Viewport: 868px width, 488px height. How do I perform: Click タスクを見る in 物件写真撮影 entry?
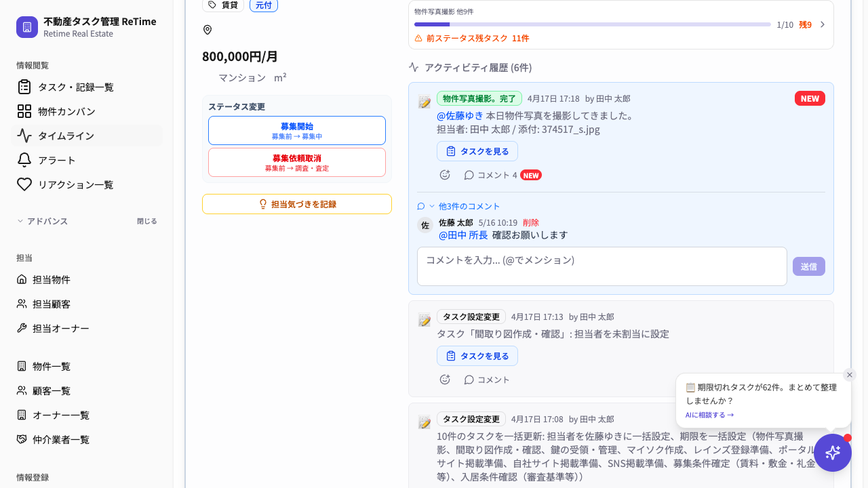477,151
